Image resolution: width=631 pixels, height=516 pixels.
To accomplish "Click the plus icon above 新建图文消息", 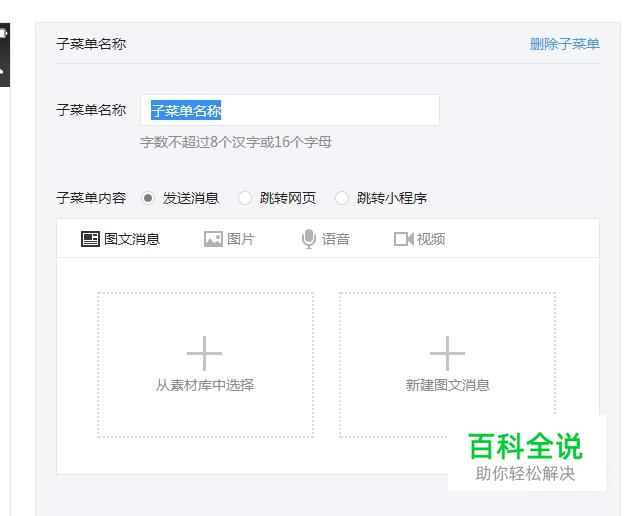I will (x=447, y=353).
